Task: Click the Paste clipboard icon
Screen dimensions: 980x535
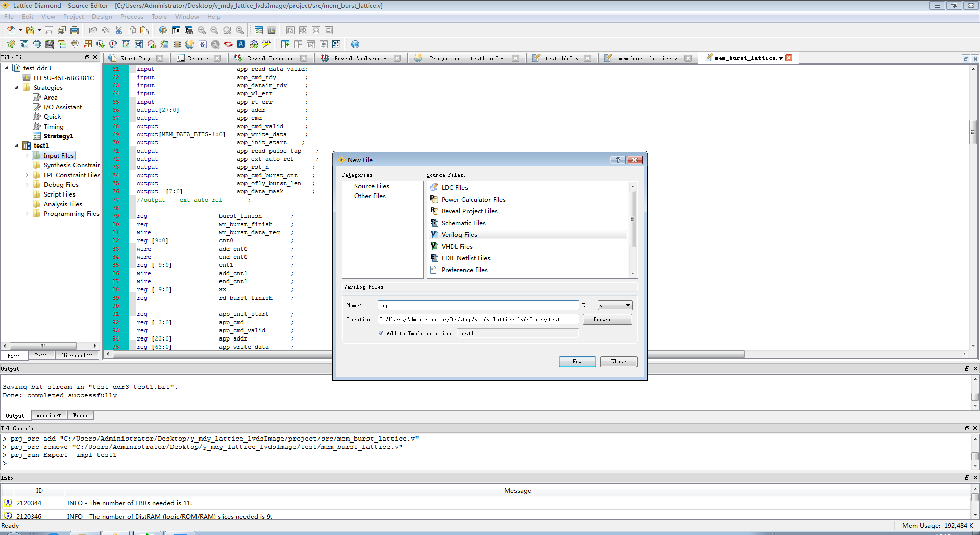Action: (144, 30)
